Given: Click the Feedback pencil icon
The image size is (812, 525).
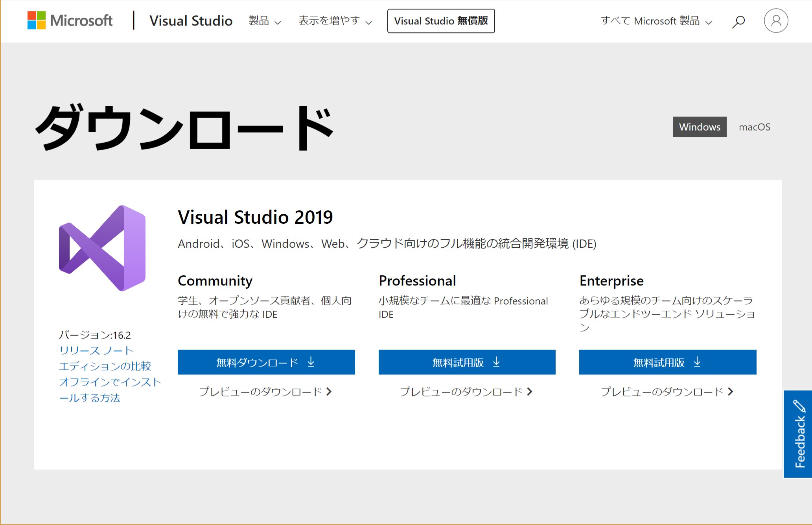Looking at the screenshot, I should (x=799, y=406).
